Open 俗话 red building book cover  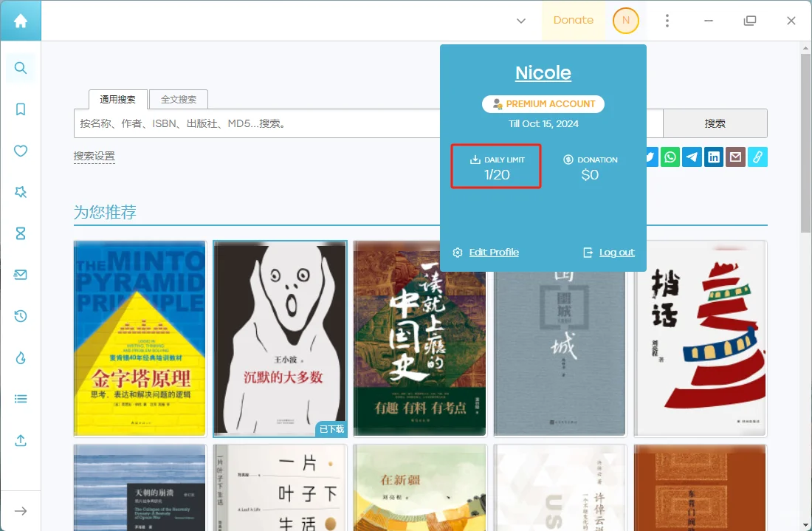point(700,338)
